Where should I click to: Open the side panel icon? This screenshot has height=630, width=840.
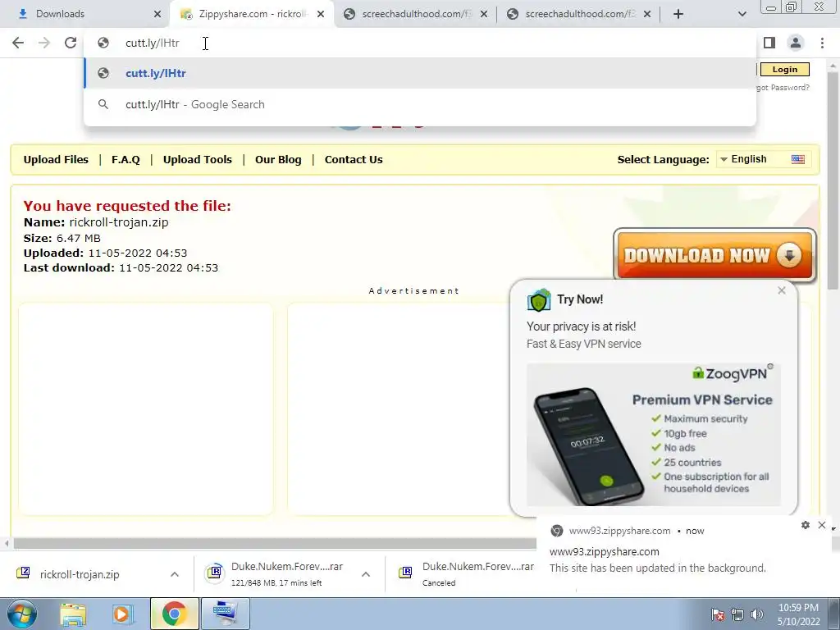click(769, 43)
